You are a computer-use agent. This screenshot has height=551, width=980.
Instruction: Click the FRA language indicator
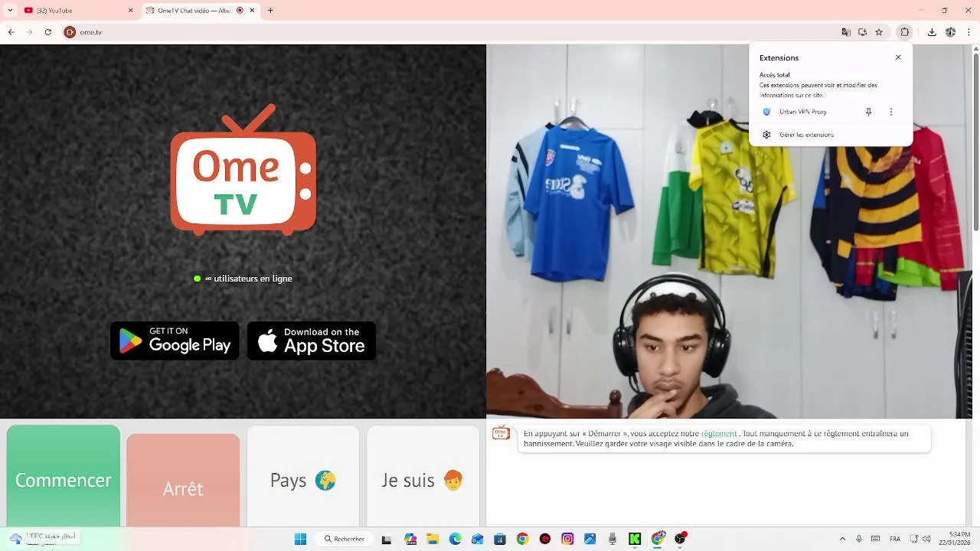(x=895, y=539)
